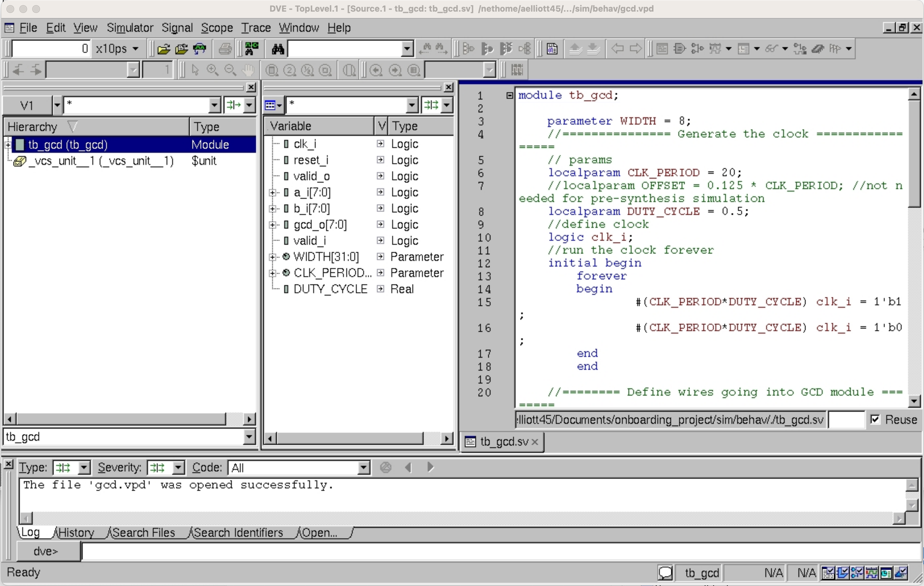Image resolution: width=924 pixels, height=586 pixels.
Task: Toggle the Reuse checkbox
Action: pyautogui.click(x=875, y=419)
